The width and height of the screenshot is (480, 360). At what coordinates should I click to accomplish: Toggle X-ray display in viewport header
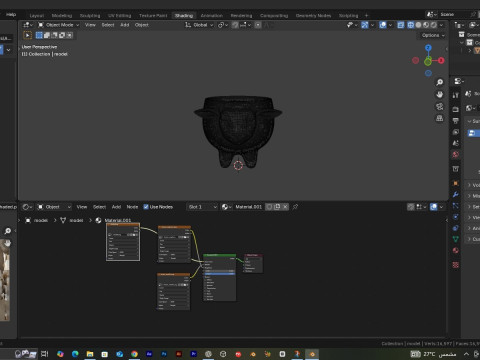click(x=401, y=25)
